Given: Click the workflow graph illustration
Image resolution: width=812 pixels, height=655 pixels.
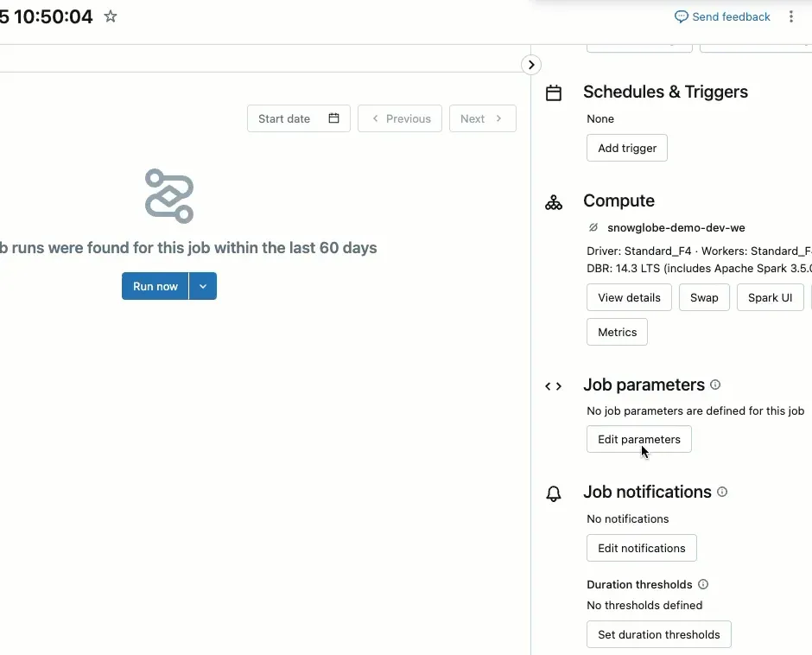Looking at the screenshot, I should pyautogui.click(x=169, y=196).
